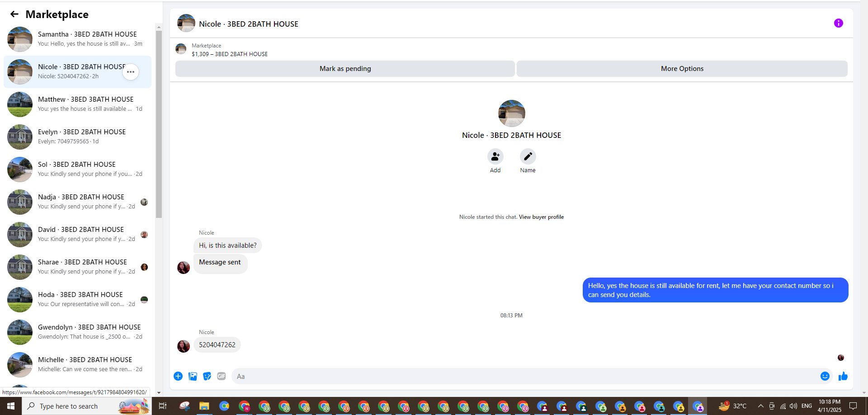The image size is (868, 415).
Task: Click the house thumbnail in the chat header
Action: click(186, 23)
